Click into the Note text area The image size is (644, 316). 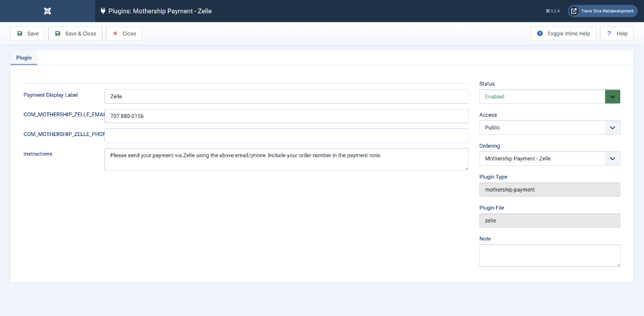[549, 255]
